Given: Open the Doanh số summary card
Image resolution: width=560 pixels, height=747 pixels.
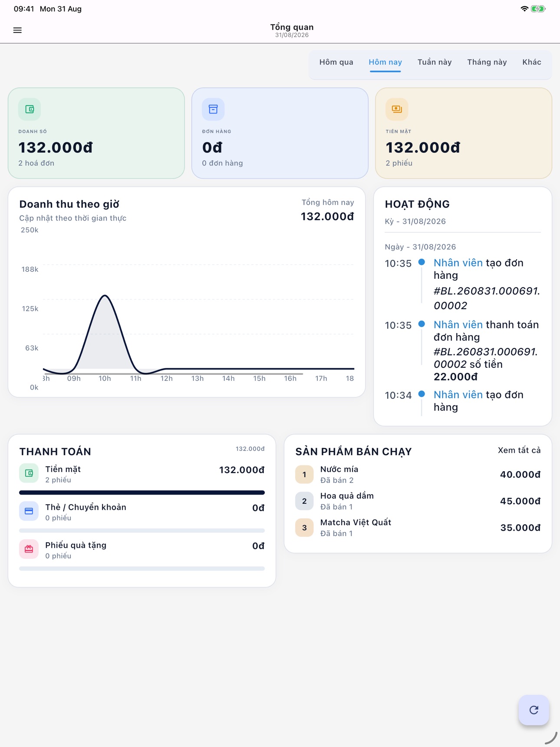Looking at the screenshot, I should (96, 133).
